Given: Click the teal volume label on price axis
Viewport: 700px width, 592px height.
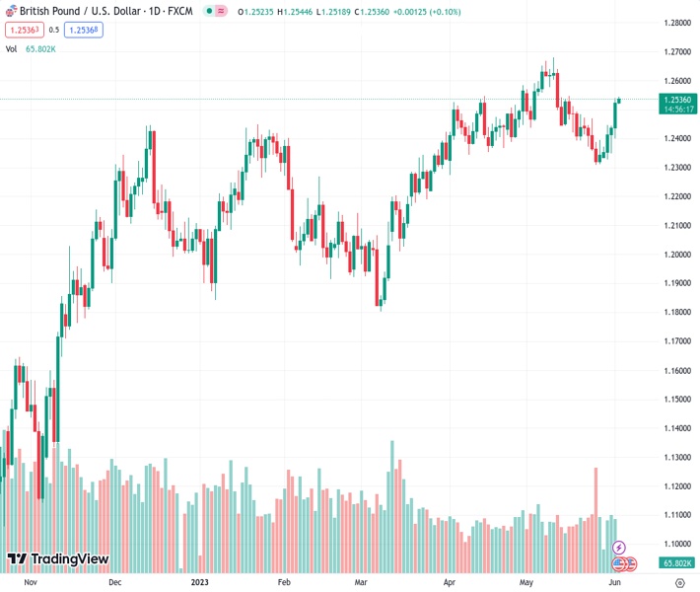Looking at the screenshot, I should tap(676, 562).
